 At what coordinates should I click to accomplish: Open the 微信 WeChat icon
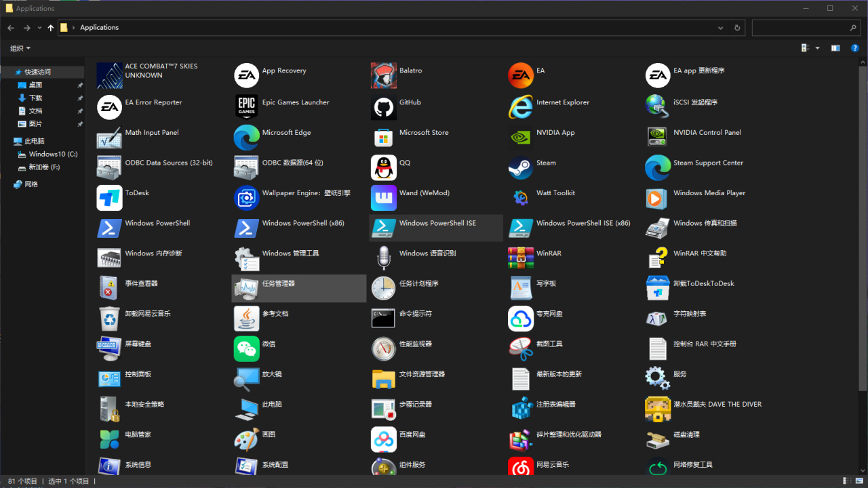[x=247, y=348]
